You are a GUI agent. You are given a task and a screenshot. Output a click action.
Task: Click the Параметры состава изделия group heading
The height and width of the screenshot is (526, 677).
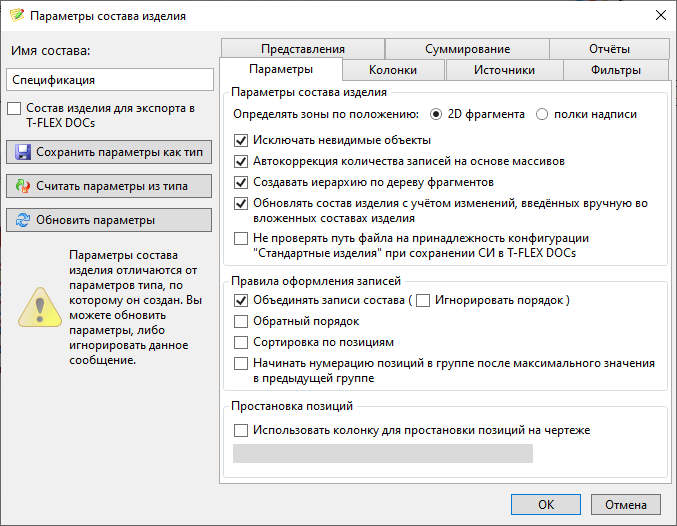(309, 92)
